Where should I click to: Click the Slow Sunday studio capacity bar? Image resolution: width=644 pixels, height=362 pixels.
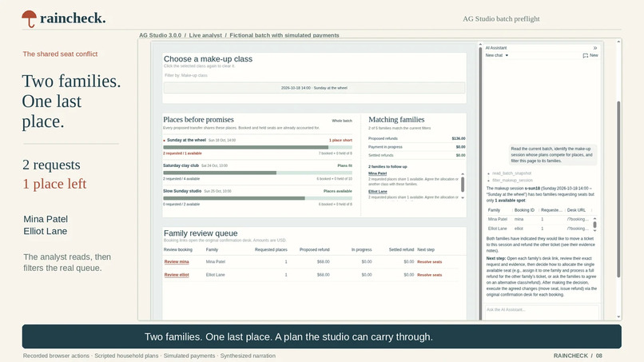point(257,198)
